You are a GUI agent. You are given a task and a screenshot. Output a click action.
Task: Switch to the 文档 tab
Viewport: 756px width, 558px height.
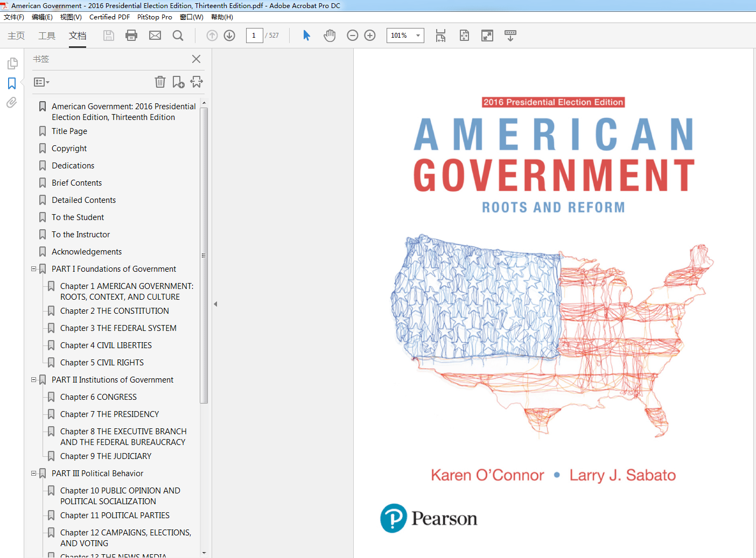78,36
